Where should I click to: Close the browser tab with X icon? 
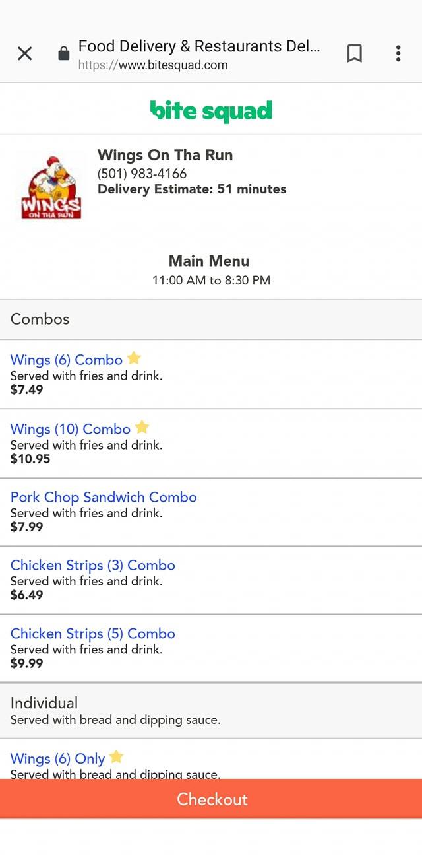click(x=24, y=53)
